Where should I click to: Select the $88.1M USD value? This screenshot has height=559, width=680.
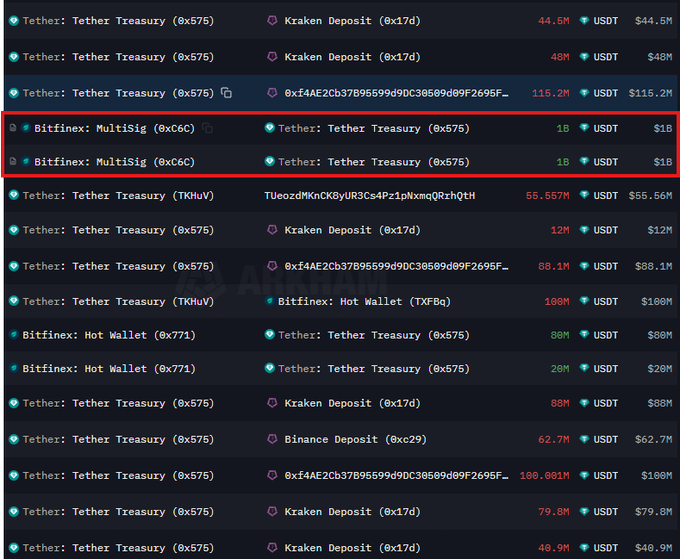pos(654,266)
